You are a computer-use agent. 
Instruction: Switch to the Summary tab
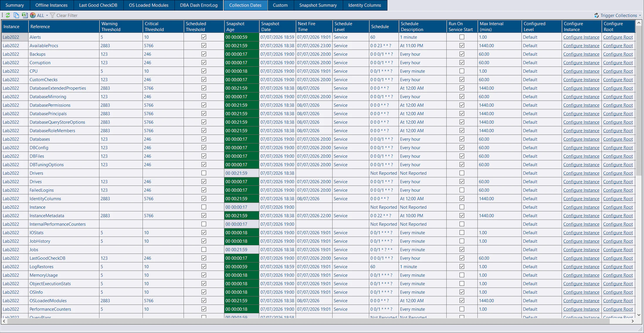(x=15, y=5)
